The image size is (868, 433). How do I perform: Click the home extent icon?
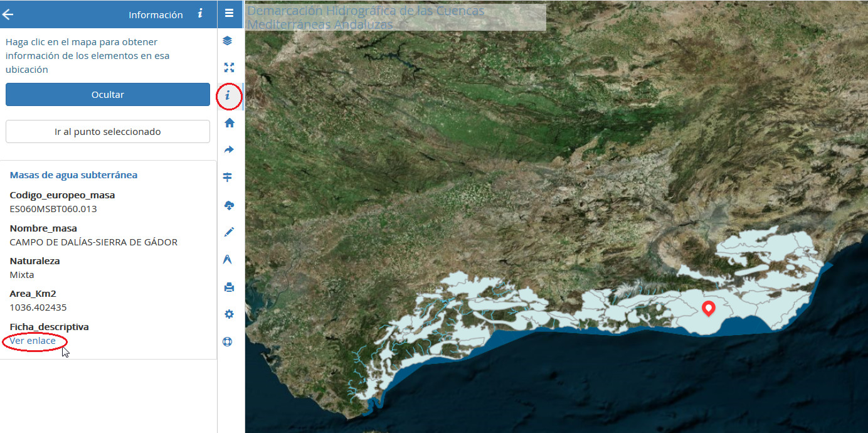click(x=229, y=123)
